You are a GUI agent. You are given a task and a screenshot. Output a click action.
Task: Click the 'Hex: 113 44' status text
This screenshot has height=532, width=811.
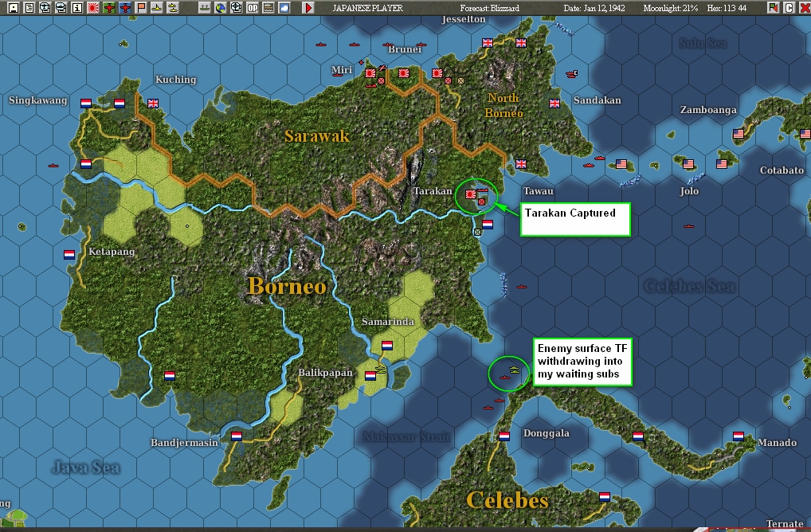727,8
